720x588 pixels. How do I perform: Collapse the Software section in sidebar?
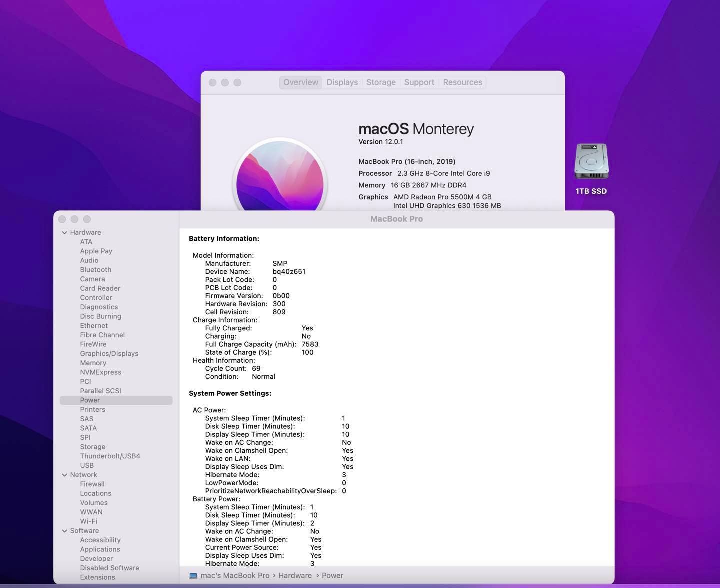click(x=64, y=531)
